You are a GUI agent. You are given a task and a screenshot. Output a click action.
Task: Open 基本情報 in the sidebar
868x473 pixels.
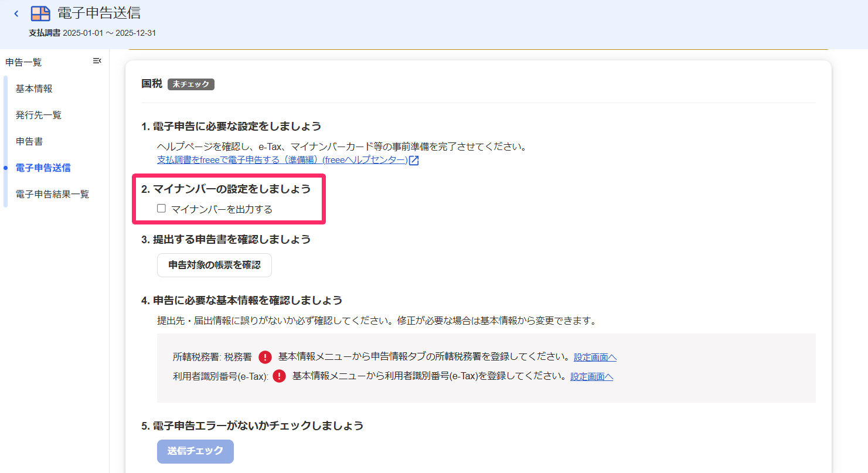coord(34,89)
